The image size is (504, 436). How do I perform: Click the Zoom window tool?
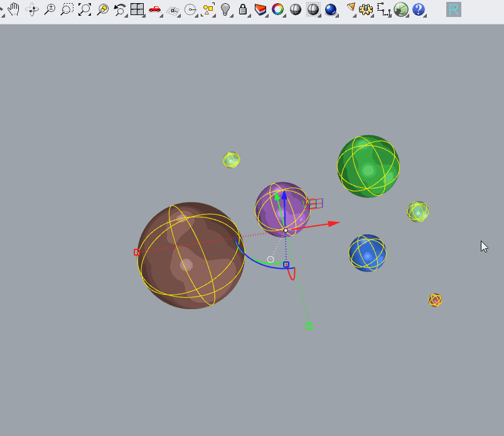67,9
